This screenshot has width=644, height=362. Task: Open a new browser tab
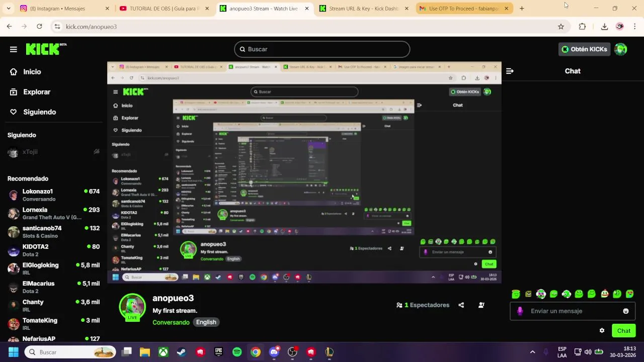[x=522, y=9]
